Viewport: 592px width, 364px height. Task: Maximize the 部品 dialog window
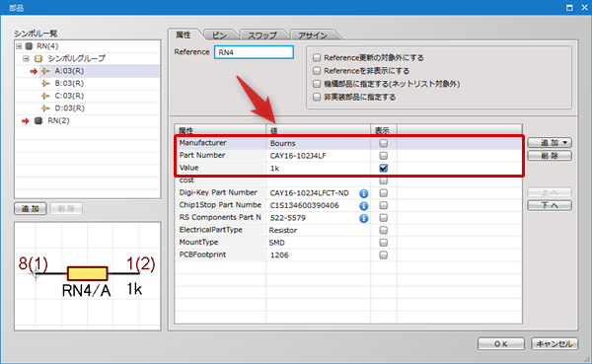(569, 8)
